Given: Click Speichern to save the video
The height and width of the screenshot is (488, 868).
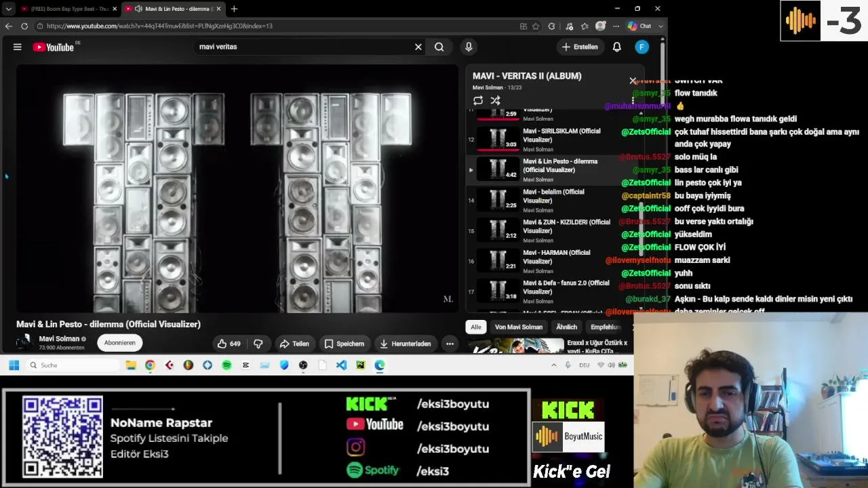Looking at the screenshot, I should tap(344, 344).
